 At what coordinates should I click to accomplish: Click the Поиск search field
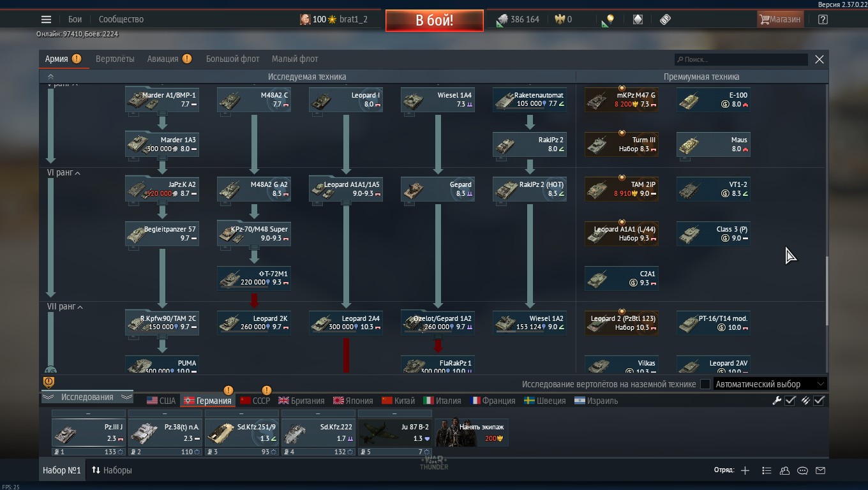tap(741, 59)
